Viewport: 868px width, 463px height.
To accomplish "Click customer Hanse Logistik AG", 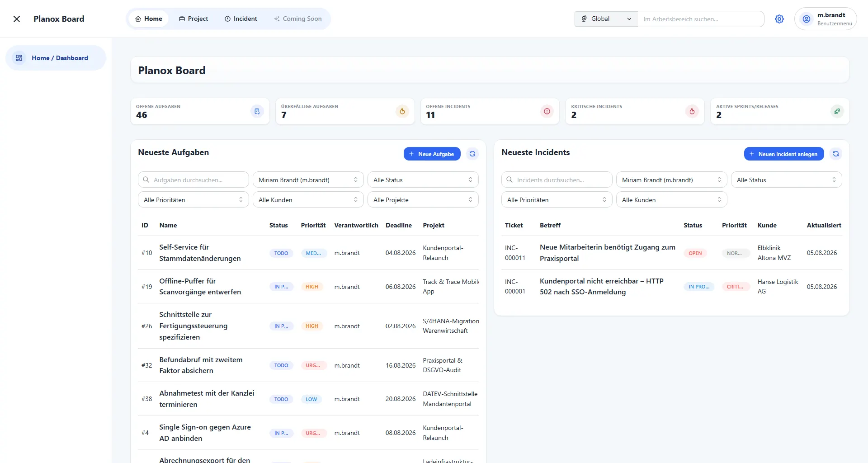I will (x=778, y=286).
